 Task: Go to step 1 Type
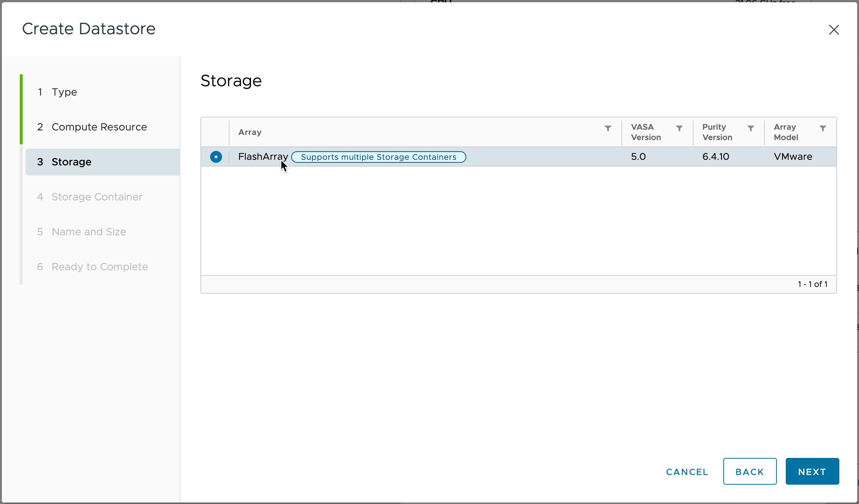(x=64, y=92)
